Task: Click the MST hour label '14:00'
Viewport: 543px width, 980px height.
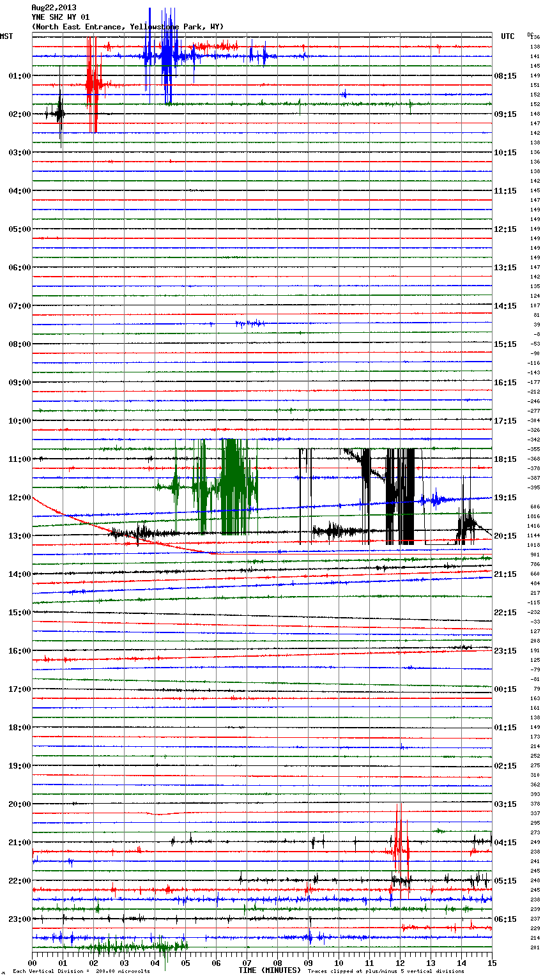Action: coord(20,574)
